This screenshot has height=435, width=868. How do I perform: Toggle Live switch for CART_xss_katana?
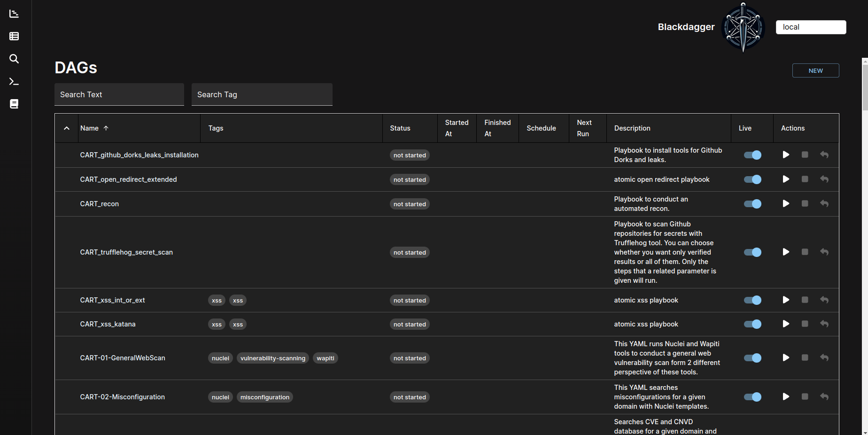tap(752, 324)
